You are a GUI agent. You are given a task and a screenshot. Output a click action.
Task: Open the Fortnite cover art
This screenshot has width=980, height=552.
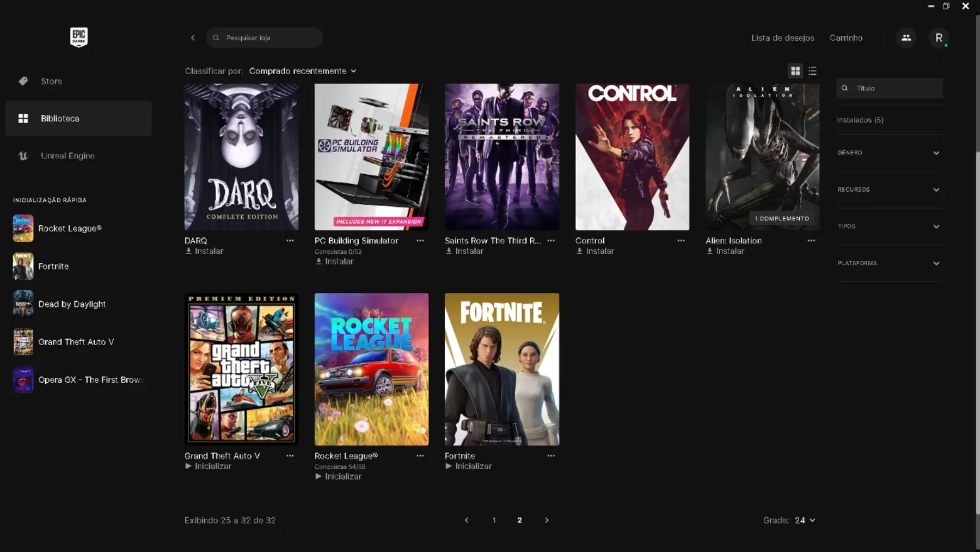pos(502,370)
